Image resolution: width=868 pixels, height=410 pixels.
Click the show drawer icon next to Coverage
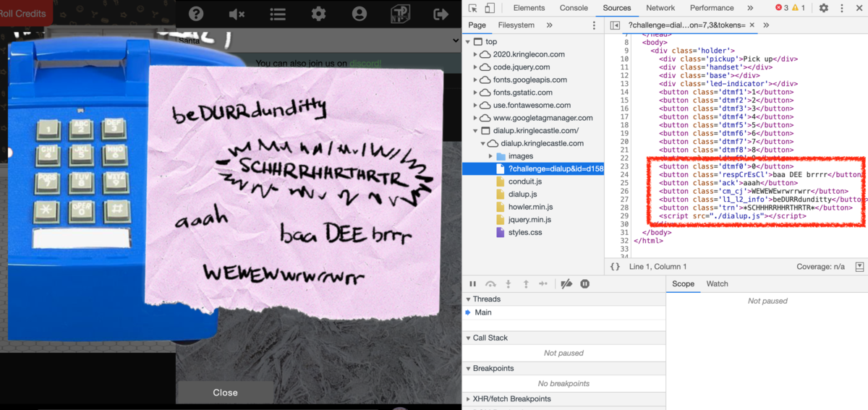point(859,267)
